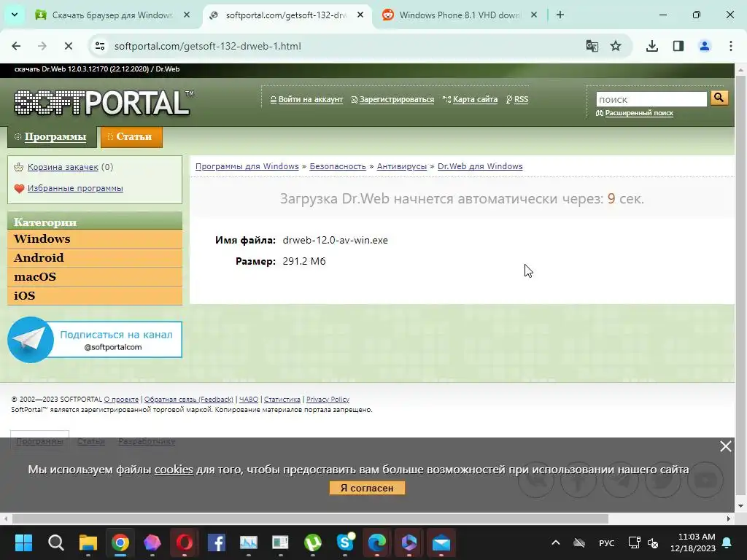Open the tab search dropdown arrow
747x560 pixels.
(x=15, y=15)
